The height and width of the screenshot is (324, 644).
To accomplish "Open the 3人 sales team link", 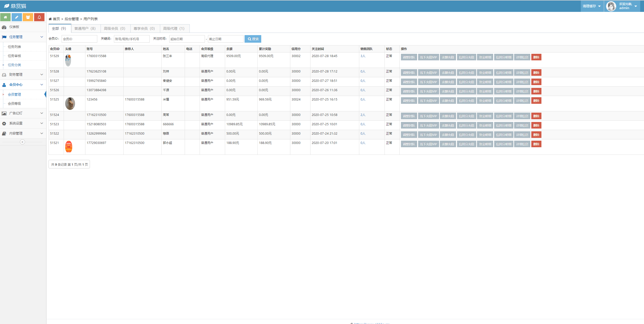I will (363, 56).
